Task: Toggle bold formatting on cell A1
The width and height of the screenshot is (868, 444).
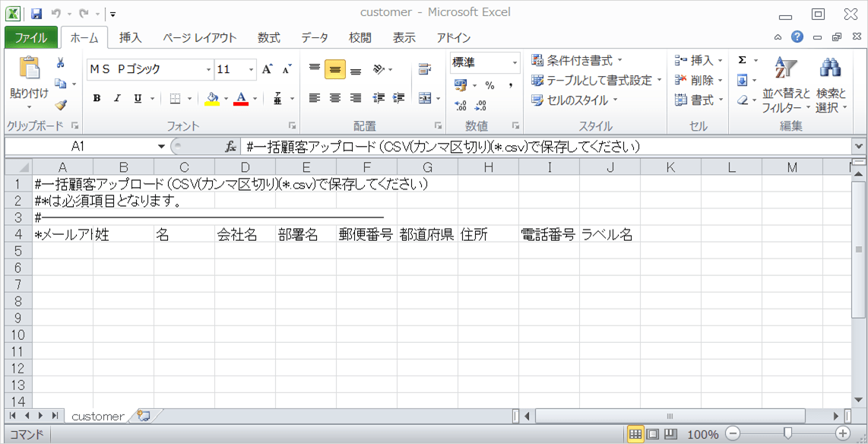Action: point(96,97)
